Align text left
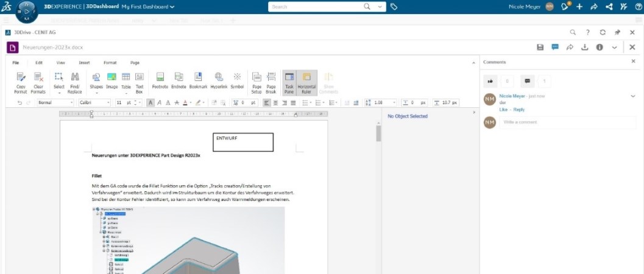 (267, 102)
